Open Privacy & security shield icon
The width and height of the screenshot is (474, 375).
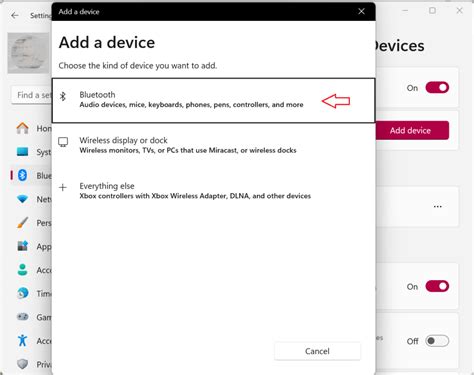[22, 364]
